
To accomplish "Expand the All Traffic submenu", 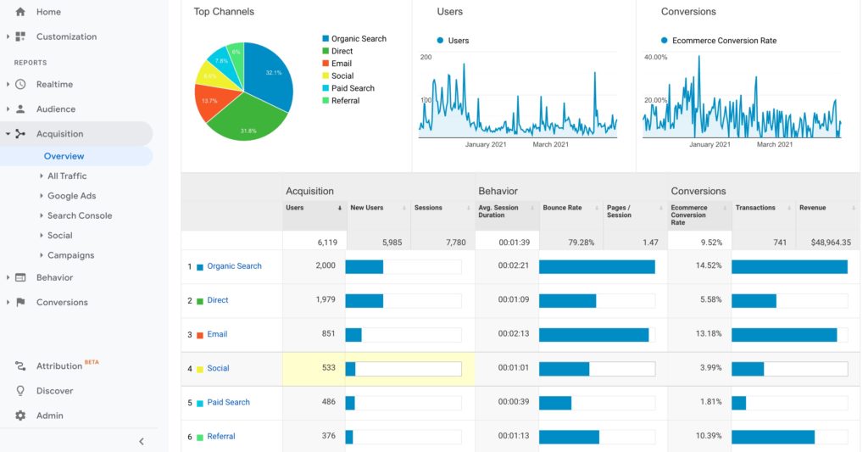I will point(42,176).
